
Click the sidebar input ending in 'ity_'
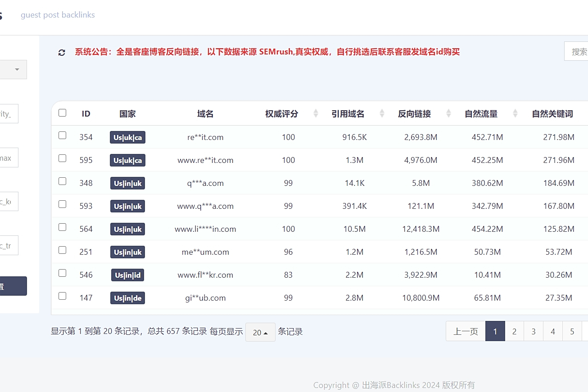click(9, 114)
